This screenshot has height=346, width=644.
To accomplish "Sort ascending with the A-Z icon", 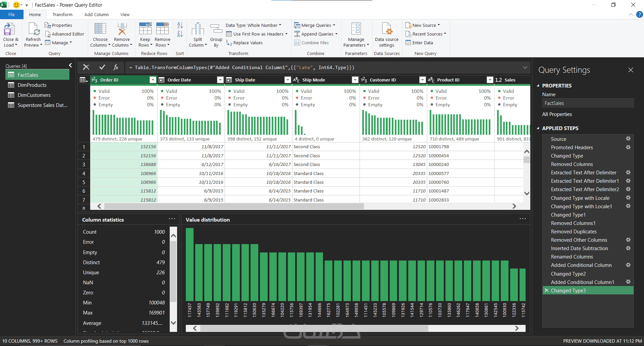I will click(180, 25).
